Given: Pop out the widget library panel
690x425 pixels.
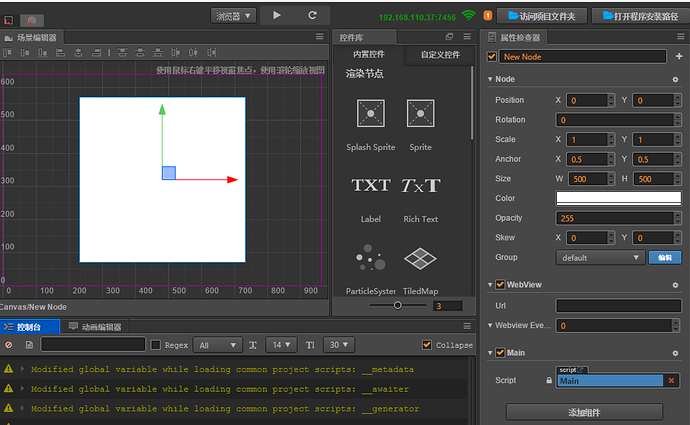Looking at the screenshot, I should [x=449, y=37].
